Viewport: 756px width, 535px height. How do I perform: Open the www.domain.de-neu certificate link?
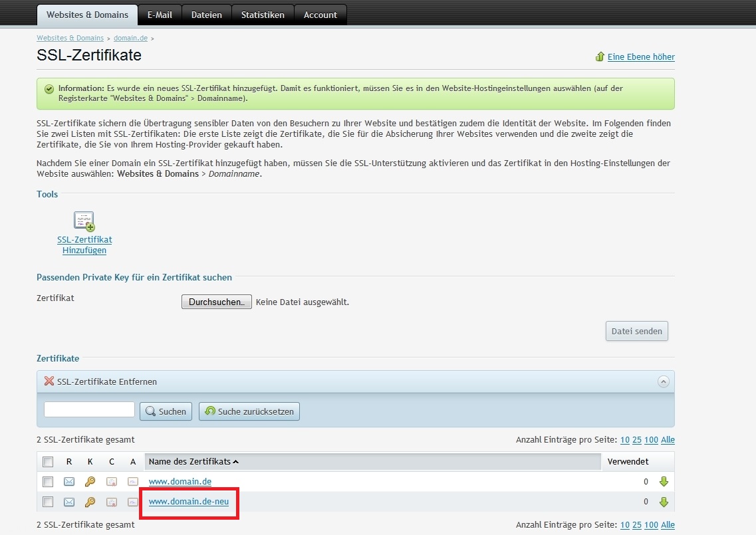pyautogui.click(x=189, y=502)
